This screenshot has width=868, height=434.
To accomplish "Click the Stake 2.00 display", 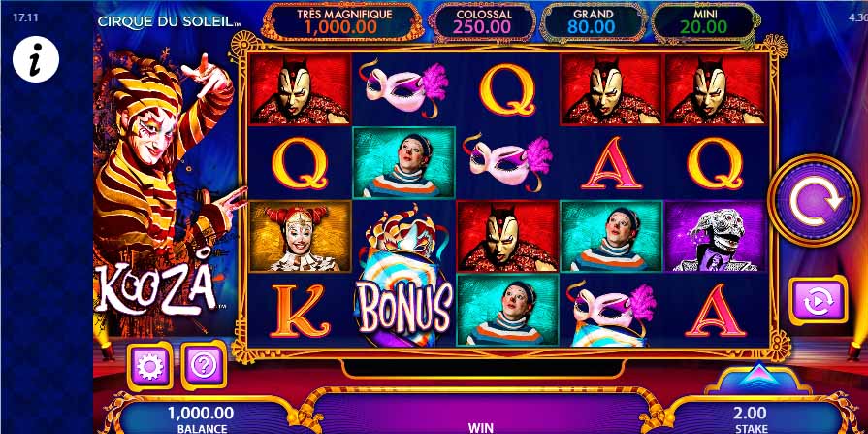I will (x=752, y=418).
